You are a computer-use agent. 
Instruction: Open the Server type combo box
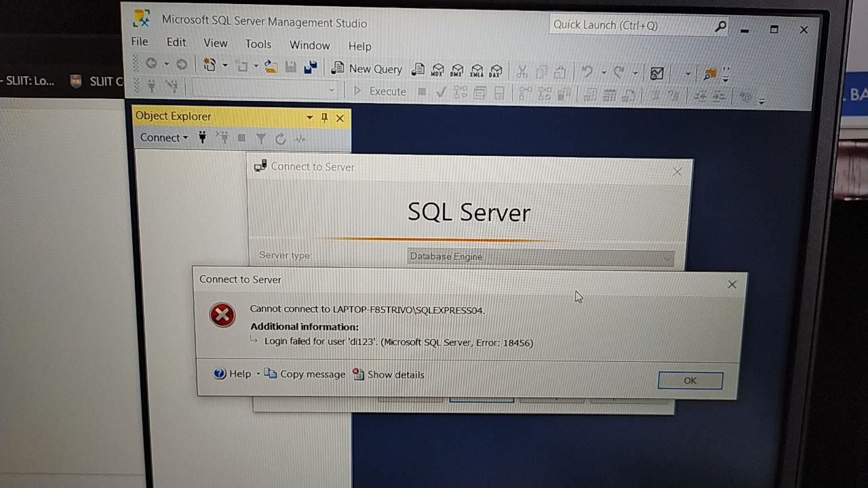[540, 257]
